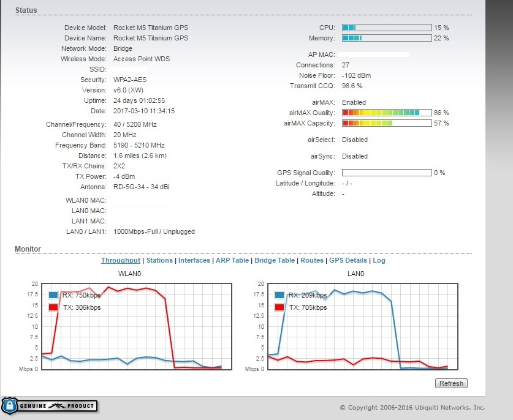Click the Network Mode value Bridge
Viewport: 513px width, 420px height.
[123, 49]
